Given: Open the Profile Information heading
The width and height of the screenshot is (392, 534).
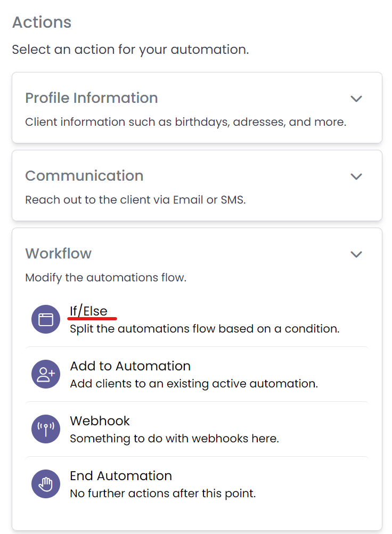Looking at the screenshot, I should pyautogui.click(x=91, y=98).
